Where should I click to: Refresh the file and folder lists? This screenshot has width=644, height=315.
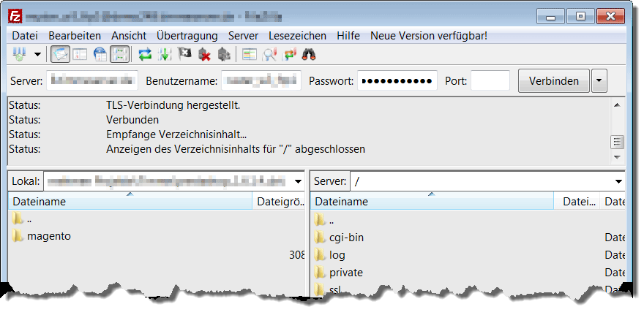point(145,54)
